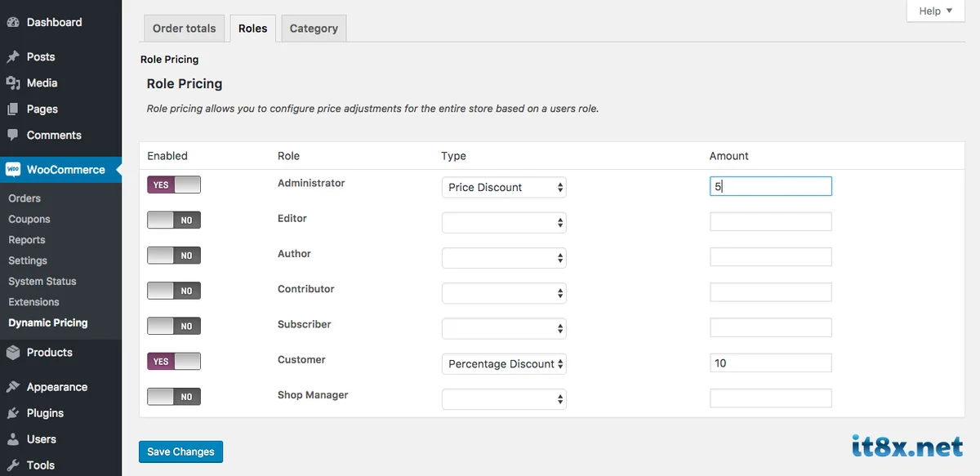
Task: Go to Dashboard in sidebar
Action: [x=55, y=22]
